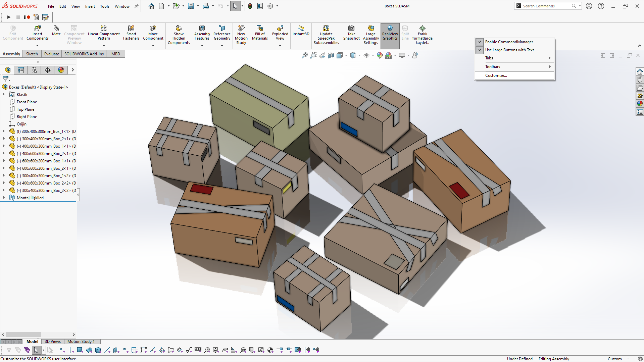Click Farklı formatlarda kaydet icon
This screenshot has height=362, width=644.
pyautogui.click(x=423, y=35)
